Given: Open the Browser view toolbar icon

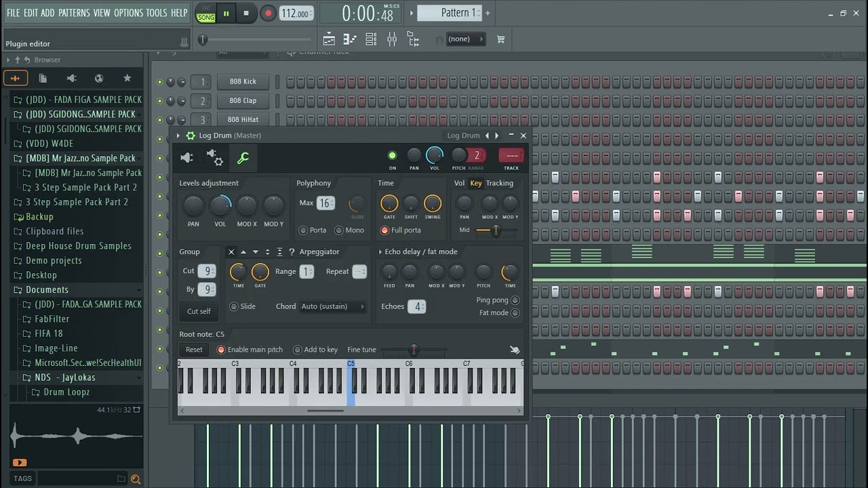Looking at the screenshot, I should click(413, 39).
